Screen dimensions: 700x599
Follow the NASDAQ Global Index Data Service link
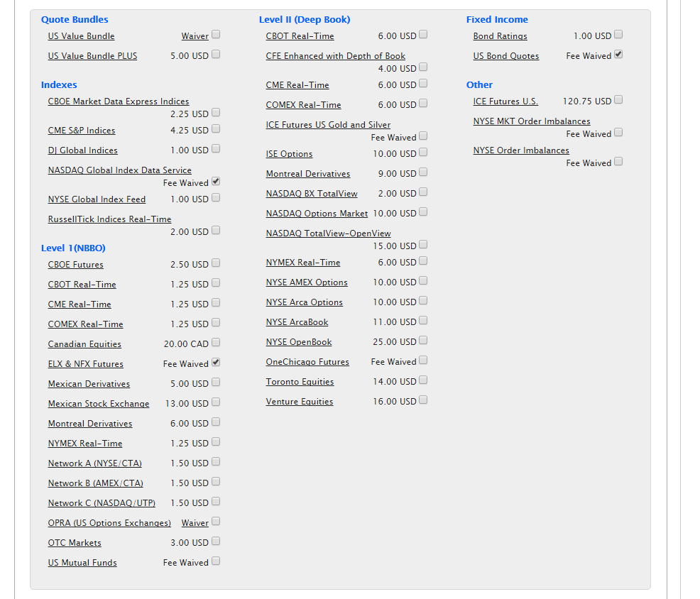point(120,170)
